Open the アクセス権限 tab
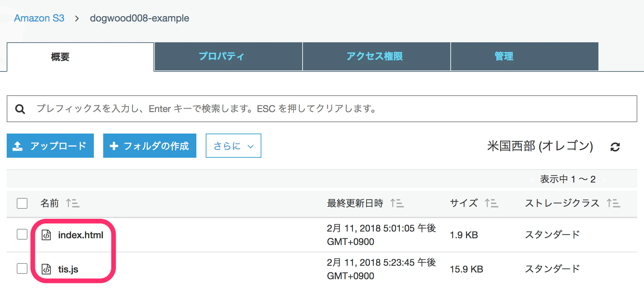Image resolution: width=644 pixels, height=298 pixels. point(377,56)
